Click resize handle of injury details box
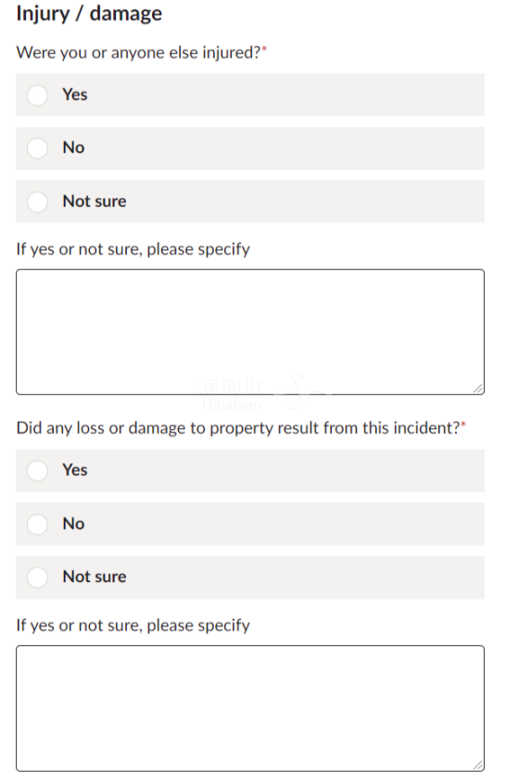The width and height of the screenshot is (532, 784). tap(478, 388)
